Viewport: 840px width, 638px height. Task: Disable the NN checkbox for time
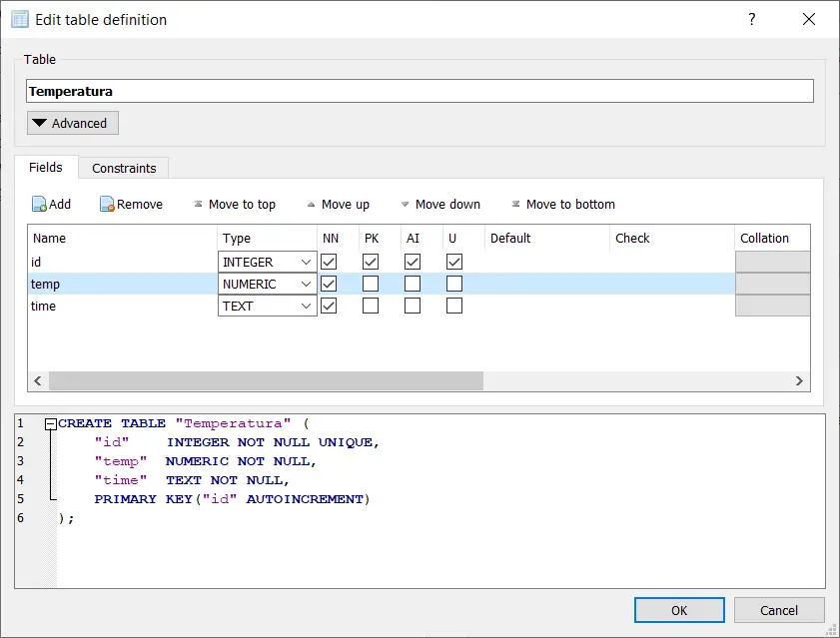click(x=329, y=306)
